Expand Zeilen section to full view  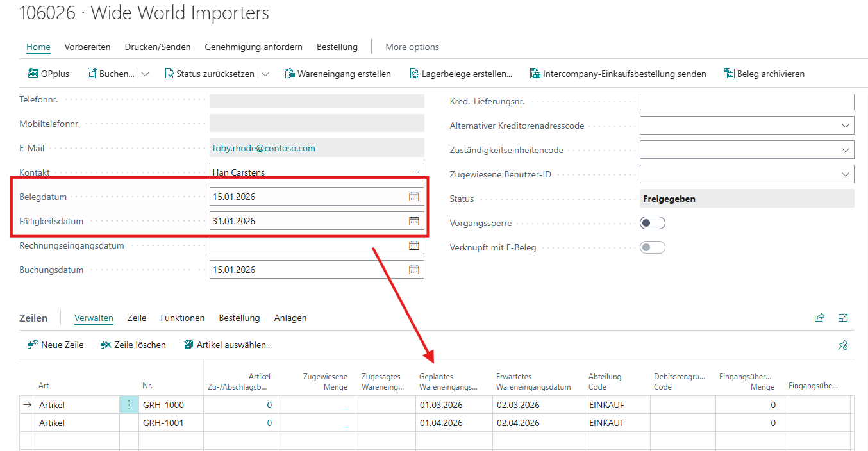(843, 318)
